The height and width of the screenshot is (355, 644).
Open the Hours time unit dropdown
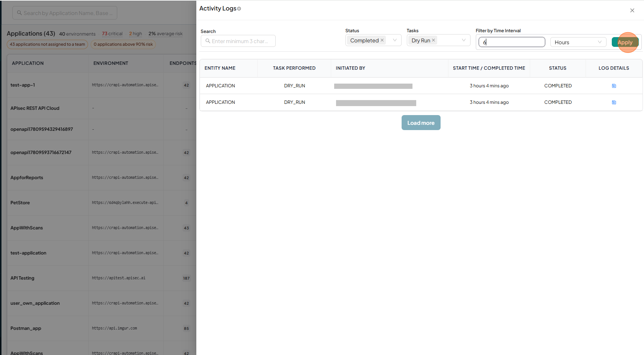tap(578, 42)
